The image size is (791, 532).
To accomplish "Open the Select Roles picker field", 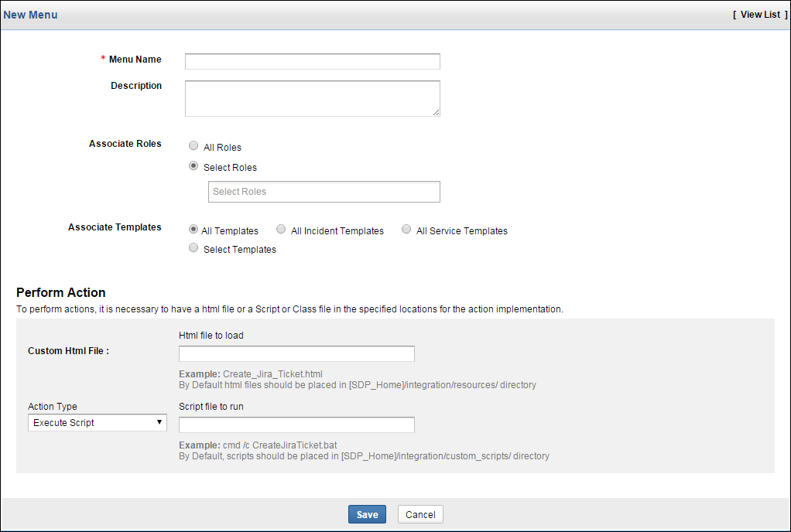I will (x=324, y=192).
